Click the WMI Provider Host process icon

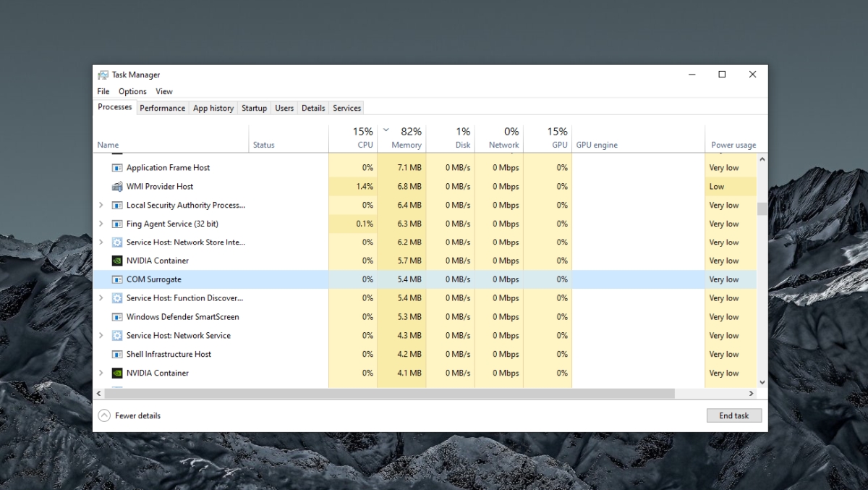click(117, 187)
